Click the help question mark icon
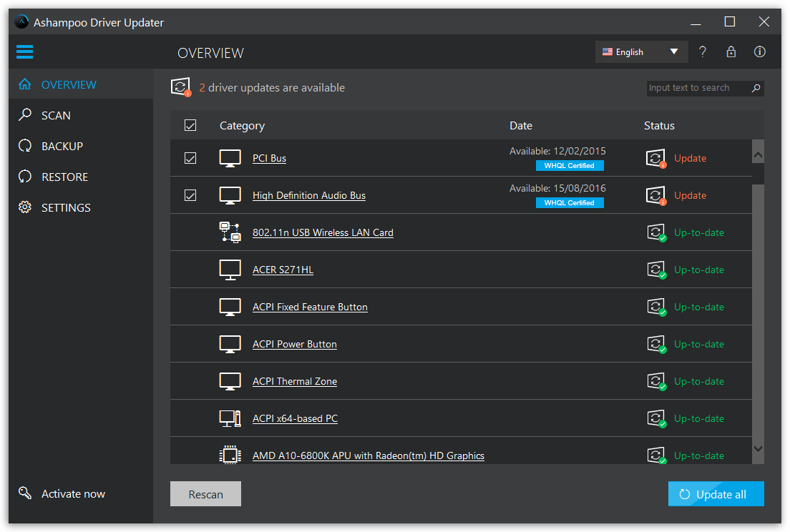Viewport: 790px width, 532px height. (x=702, y=51)
